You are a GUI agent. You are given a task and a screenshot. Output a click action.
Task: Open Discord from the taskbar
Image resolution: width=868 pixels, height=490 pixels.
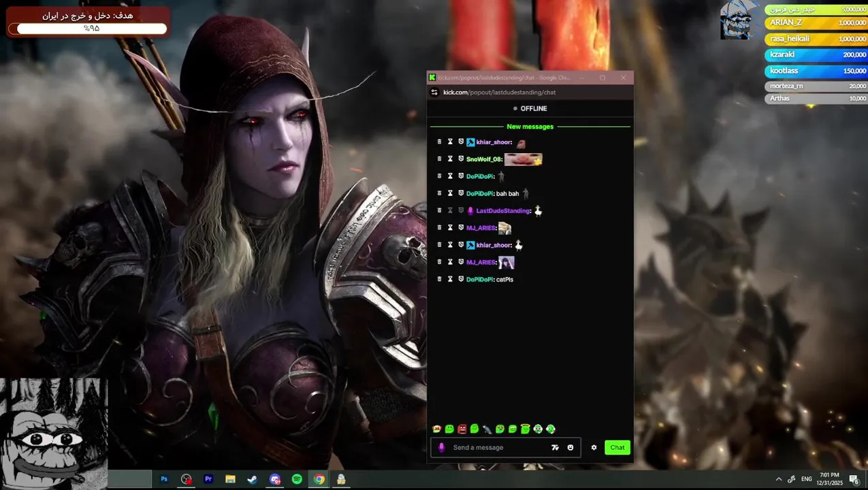click(x=274, y=479)
